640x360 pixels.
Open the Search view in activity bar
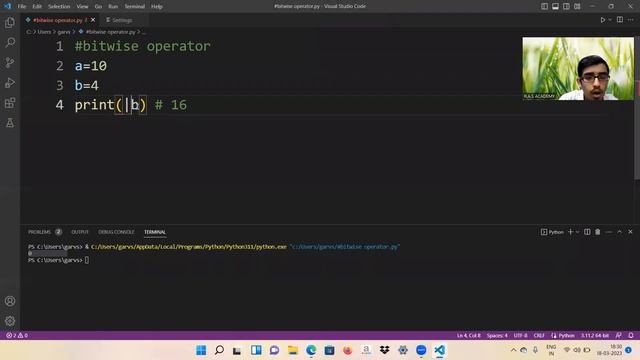[10, 42]
